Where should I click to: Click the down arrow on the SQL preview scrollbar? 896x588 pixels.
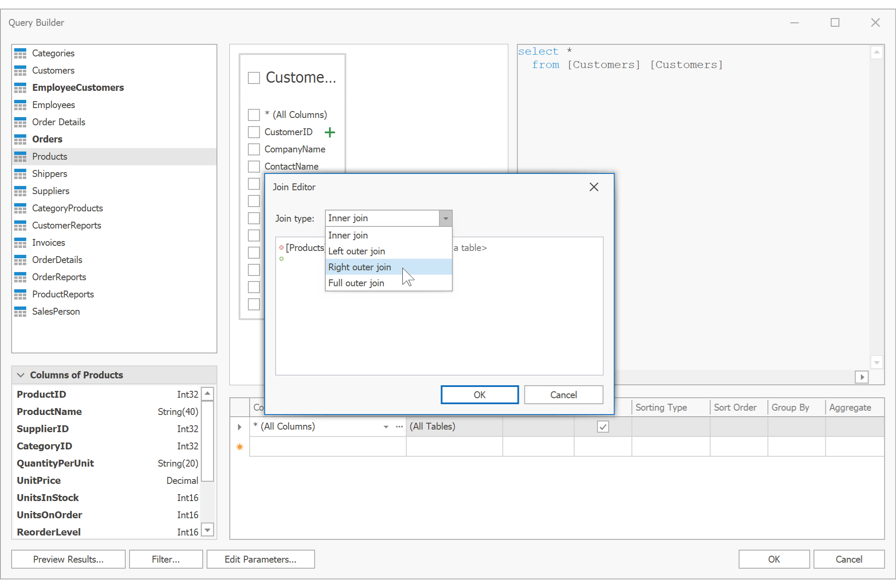(x=877, y=362)
